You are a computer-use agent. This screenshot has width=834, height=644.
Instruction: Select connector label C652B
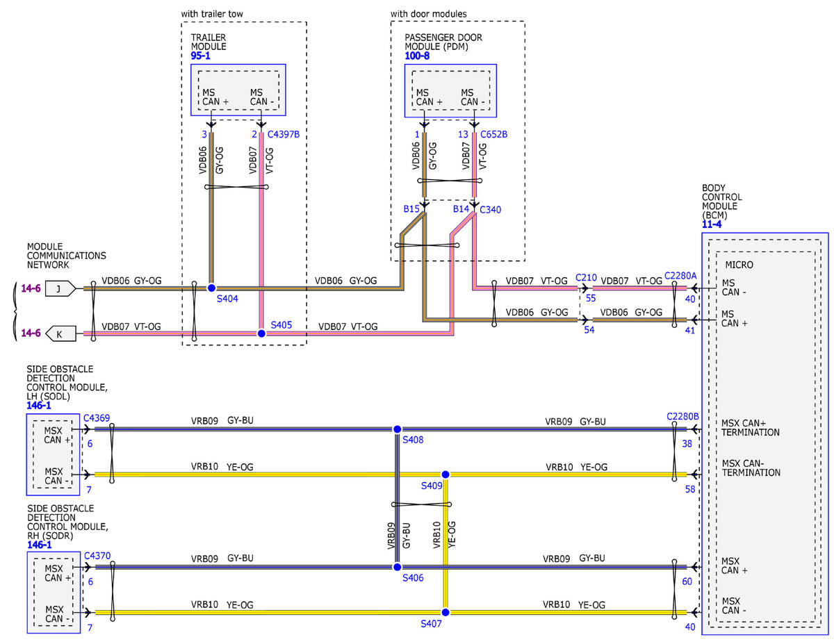(x=493, y=135)
